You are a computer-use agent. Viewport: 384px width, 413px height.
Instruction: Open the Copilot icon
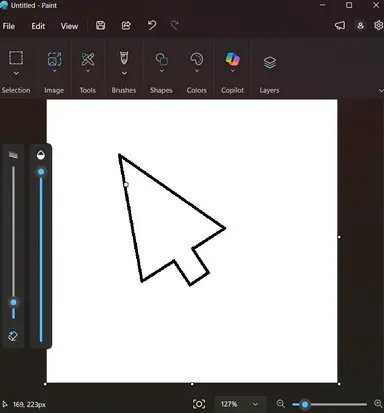(x=233, y=59)
